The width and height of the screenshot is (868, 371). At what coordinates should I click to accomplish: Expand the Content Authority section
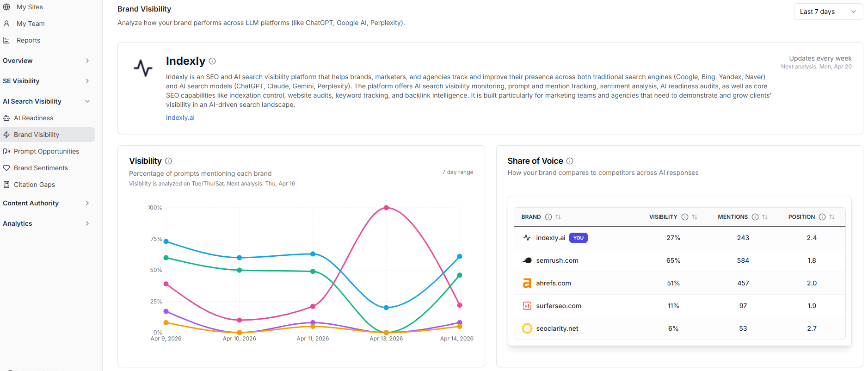click(46, 203)
